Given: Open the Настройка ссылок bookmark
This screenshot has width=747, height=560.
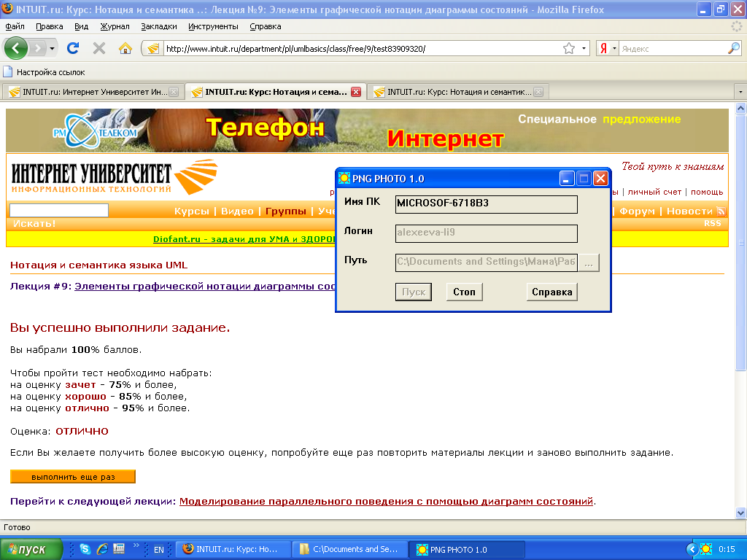Looking at the screenshot, I should point(44,72).
